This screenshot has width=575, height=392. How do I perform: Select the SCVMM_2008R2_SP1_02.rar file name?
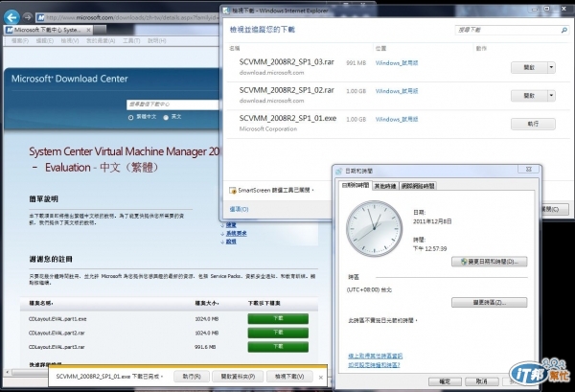[287, 90]
